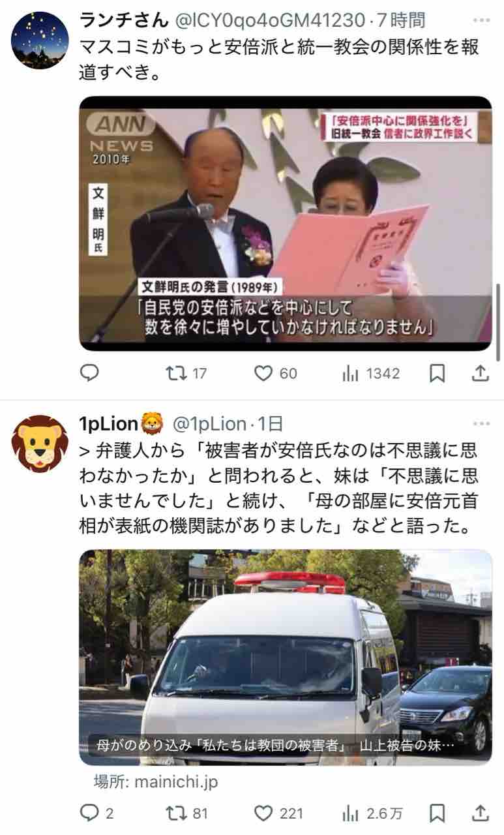Share ランチさん's tweet
Screen dimensions: 504x835
point(480,373)
